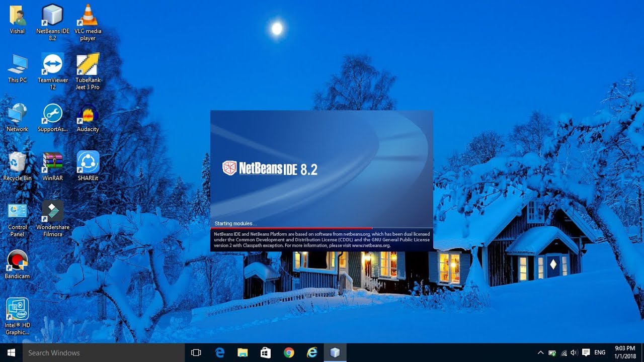Click the battery status tray icon
644x362 pixels.
click(552, 352)
